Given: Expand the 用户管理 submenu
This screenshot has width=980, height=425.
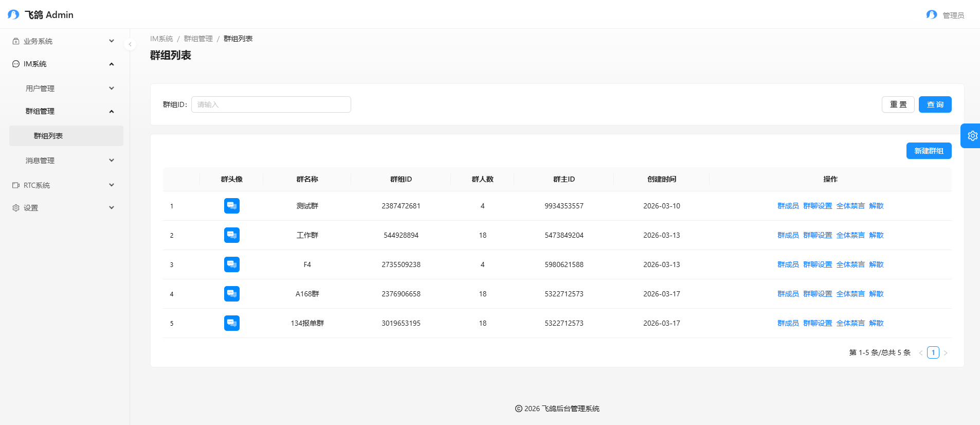Looking at the screenshot, I should pos(69,88).
